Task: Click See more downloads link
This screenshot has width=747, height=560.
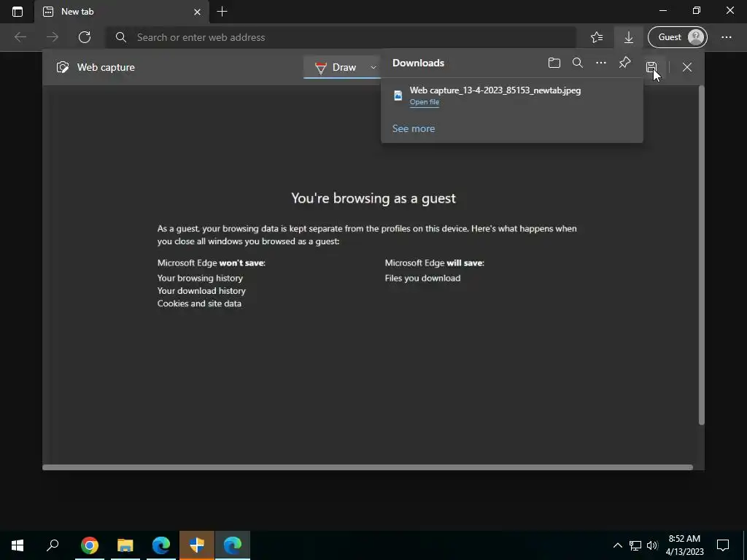Action: [414, 128]
